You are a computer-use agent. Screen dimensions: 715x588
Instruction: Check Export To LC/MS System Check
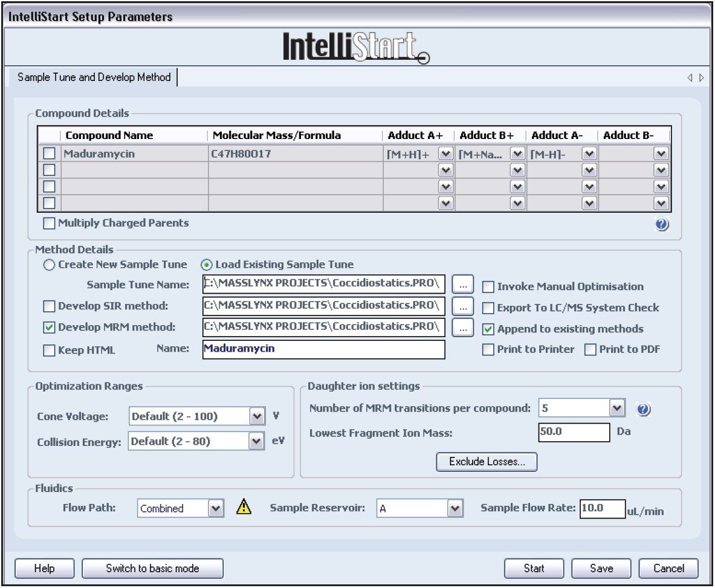click(488, 308)
